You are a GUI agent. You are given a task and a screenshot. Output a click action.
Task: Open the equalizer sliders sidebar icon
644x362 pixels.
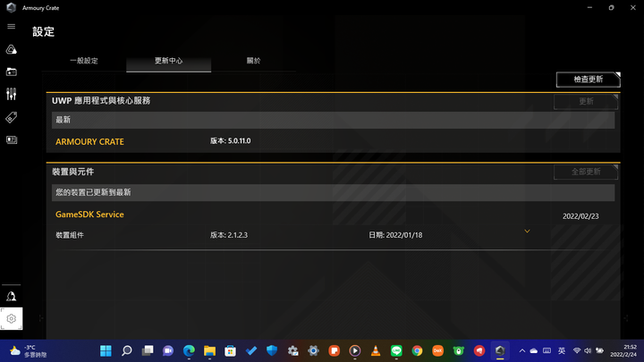[x=11, y=94]
